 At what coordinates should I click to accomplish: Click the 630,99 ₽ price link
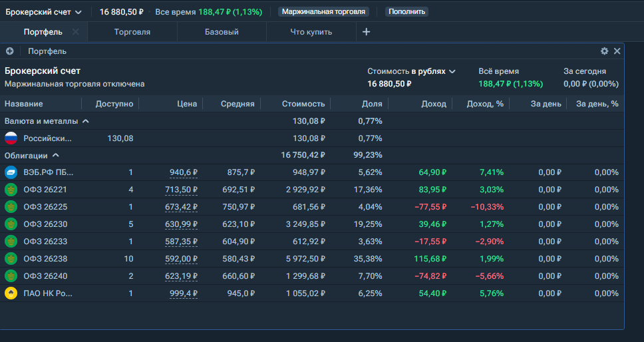(181, 224)
